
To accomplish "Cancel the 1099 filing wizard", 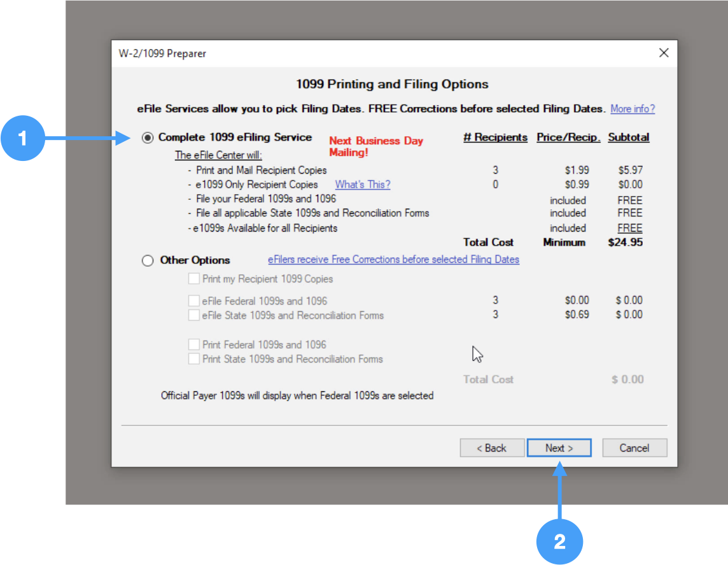I will 634,448.
